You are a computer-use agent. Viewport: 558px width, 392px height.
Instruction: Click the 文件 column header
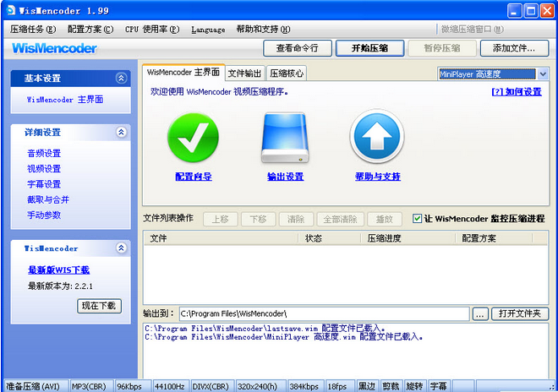pyautogui.click(x=221, y=238)
